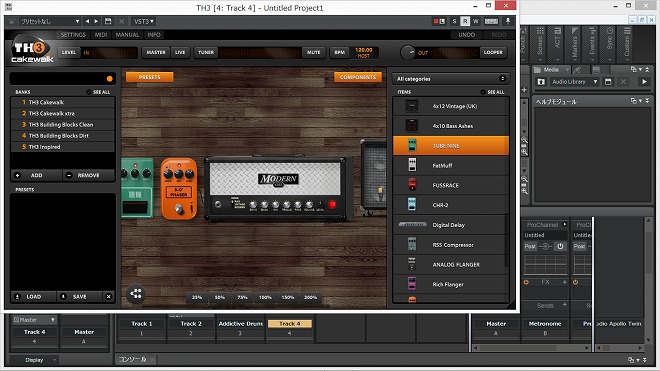Expand the Screen module dropdown arrow in Control Bar
Image resolution: width=660 pixels, height=371 pixels.
tap(540, 60)
